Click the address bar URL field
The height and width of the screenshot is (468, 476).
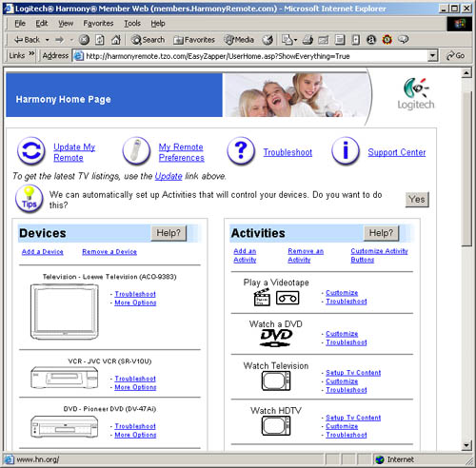coord(250,56)
